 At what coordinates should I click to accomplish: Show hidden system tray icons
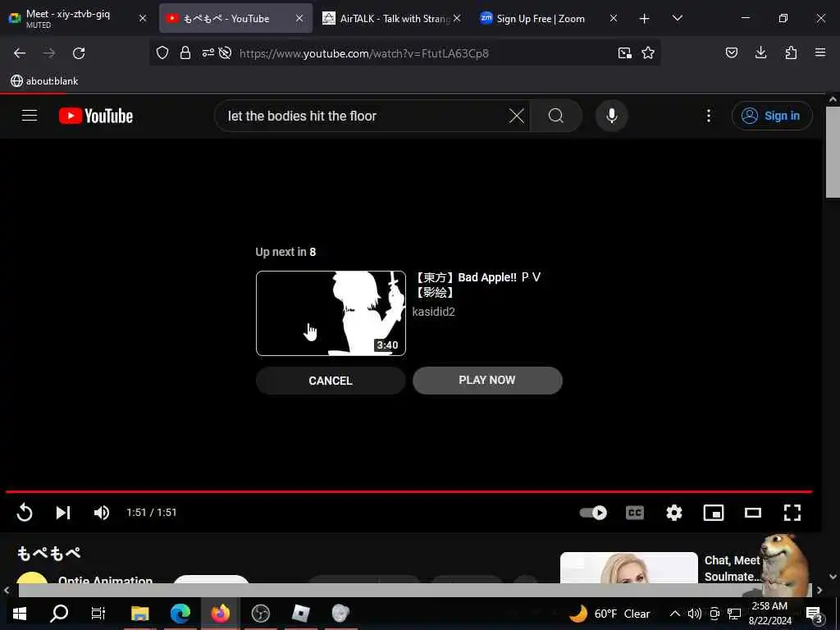(675, 614)
